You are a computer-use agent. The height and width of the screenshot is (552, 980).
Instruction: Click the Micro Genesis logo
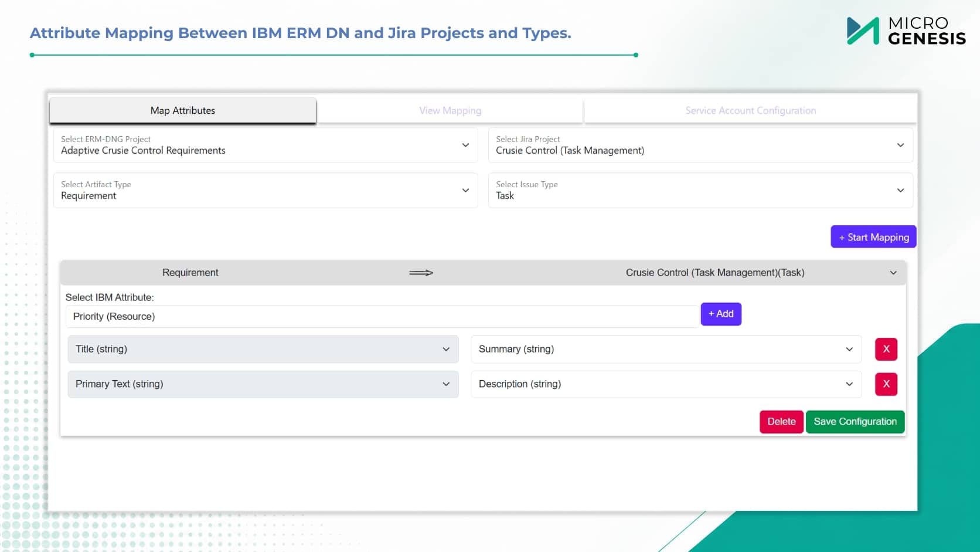point(906,31)
